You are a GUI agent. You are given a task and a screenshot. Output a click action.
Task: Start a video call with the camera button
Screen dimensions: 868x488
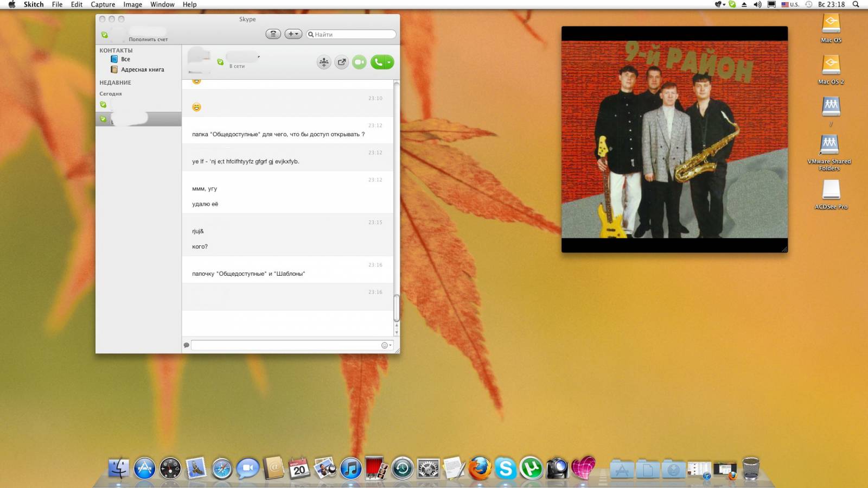[x=359, y=62]
